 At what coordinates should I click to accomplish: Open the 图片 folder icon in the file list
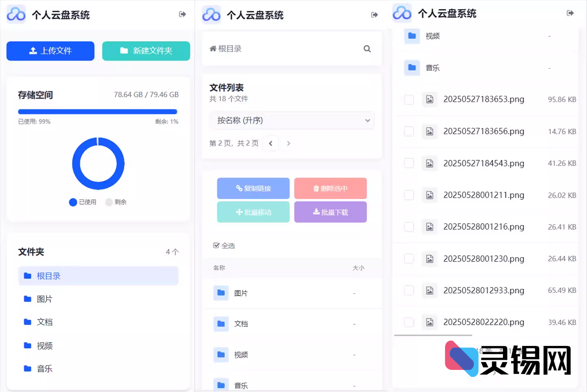tap(221, 293)
